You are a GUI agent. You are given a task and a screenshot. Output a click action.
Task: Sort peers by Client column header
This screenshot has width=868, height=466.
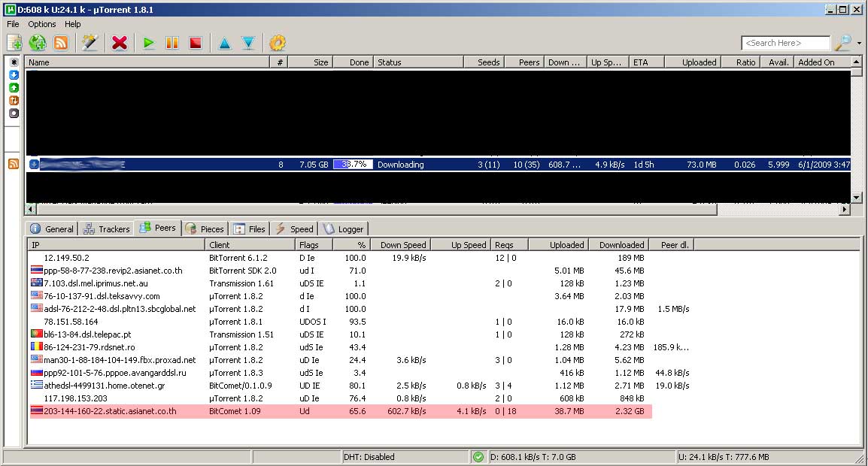pos(250,244)
